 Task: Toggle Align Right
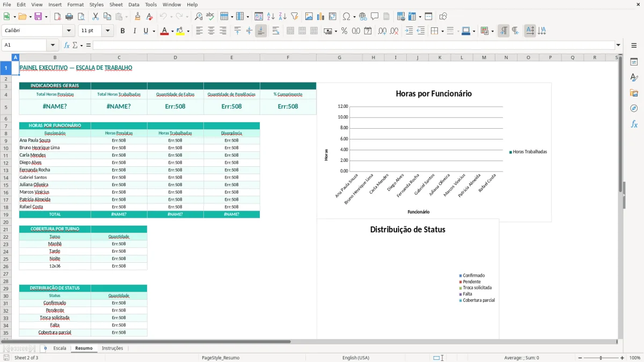point(223,31)
